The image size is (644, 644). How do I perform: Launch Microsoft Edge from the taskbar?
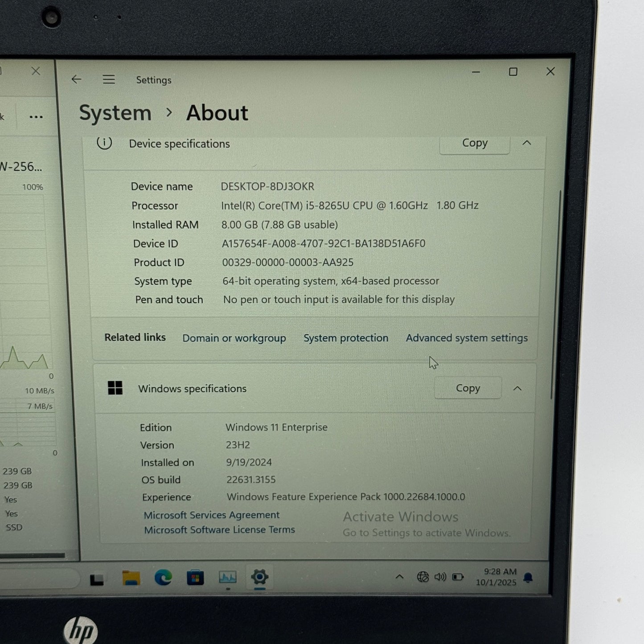point(163,578)
